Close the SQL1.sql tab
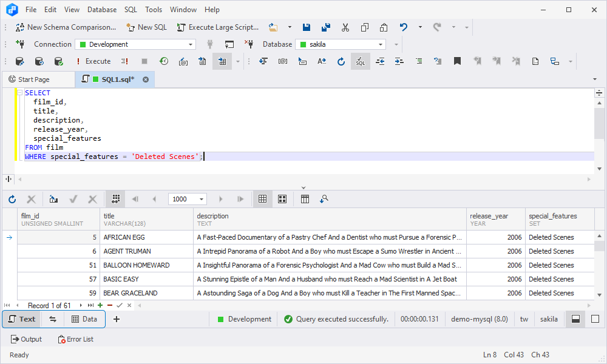This screenshot has height=364, width=607. [146, 79]
